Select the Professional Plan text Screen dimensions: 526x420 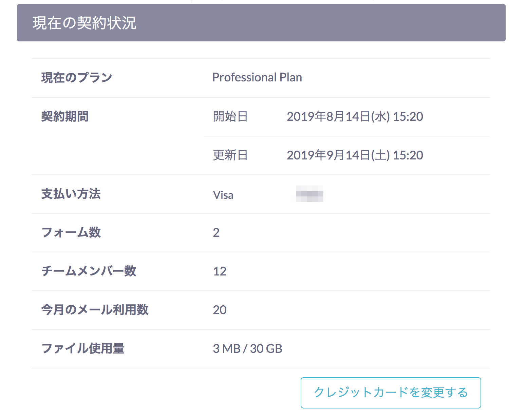[x=257, y=77]
